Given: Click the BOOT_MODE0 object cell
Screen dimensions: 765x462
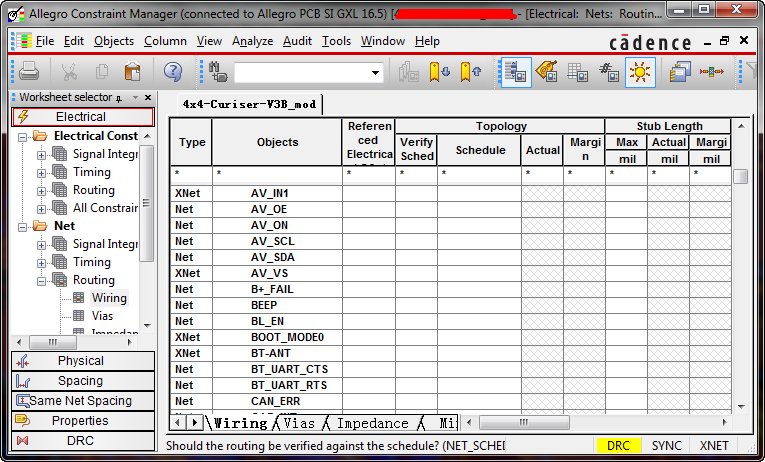Looking at the screenshot, I should click(x=278, y=337).
